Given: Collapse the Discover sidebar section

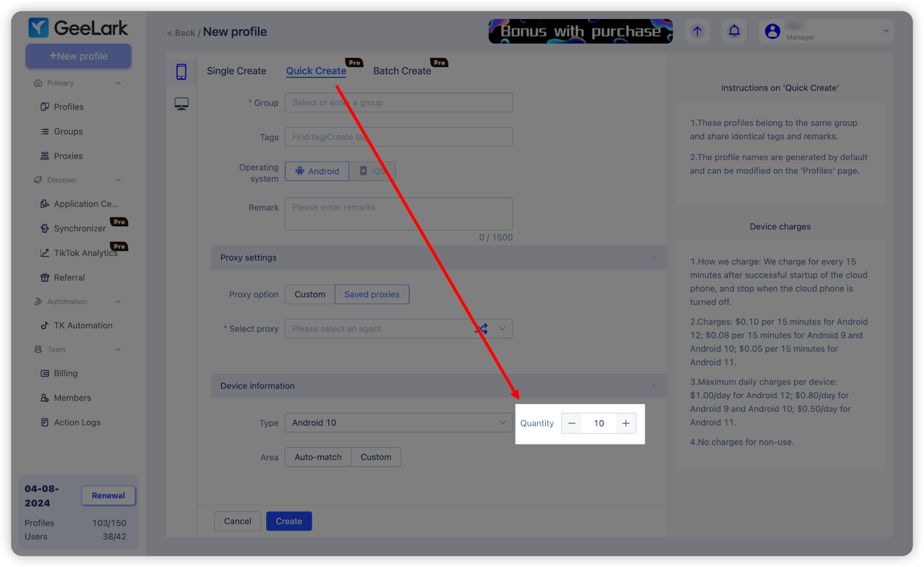Looking at the screenshot, I should [118, 180].
